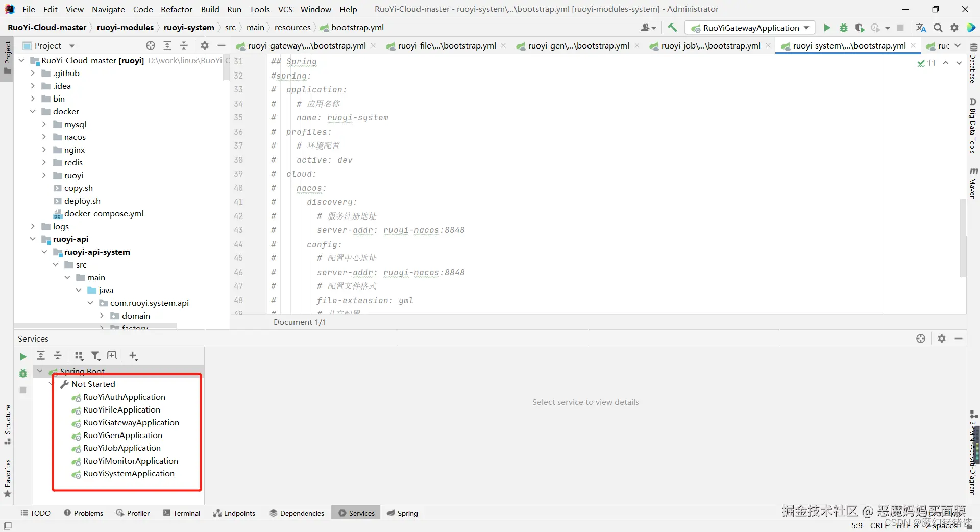Hide the Project tool window

222,45
